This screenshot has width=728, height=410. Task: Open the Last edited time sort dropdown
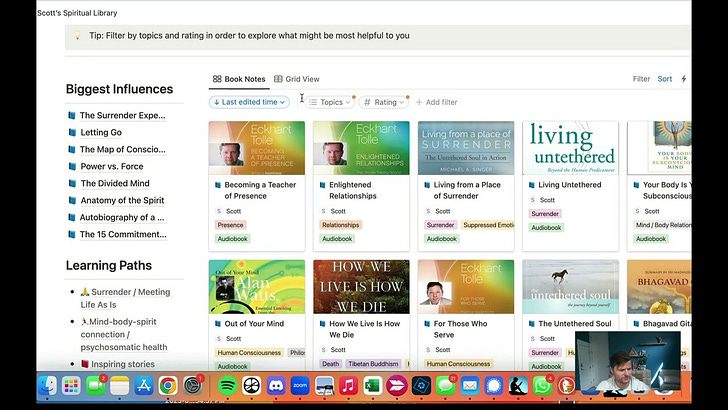coord(249,102)
